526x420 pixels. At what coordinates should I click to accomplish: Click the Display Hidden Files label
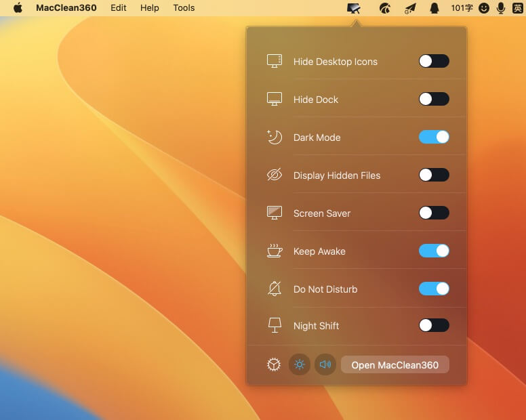337,175
